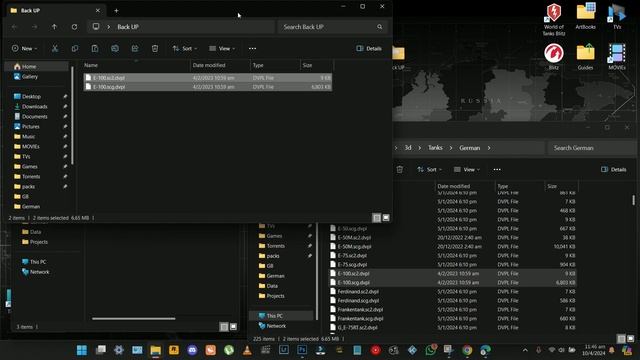Open MOVIEs desktop shortcut
Viewport: 640px width, 360px height.
click(x=617, y=57)
